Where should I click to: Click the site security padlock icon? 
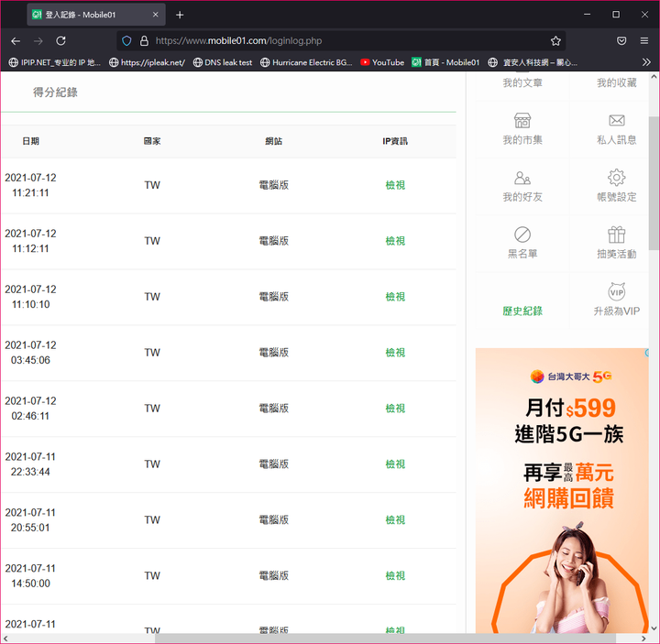(144, 41)
